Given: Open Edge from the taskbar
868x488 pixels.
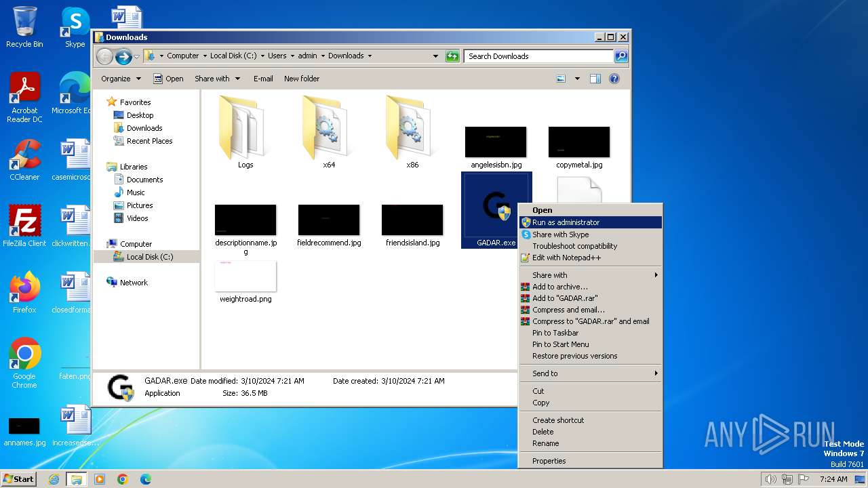Looking at the screenshot, I should point(146,479).
